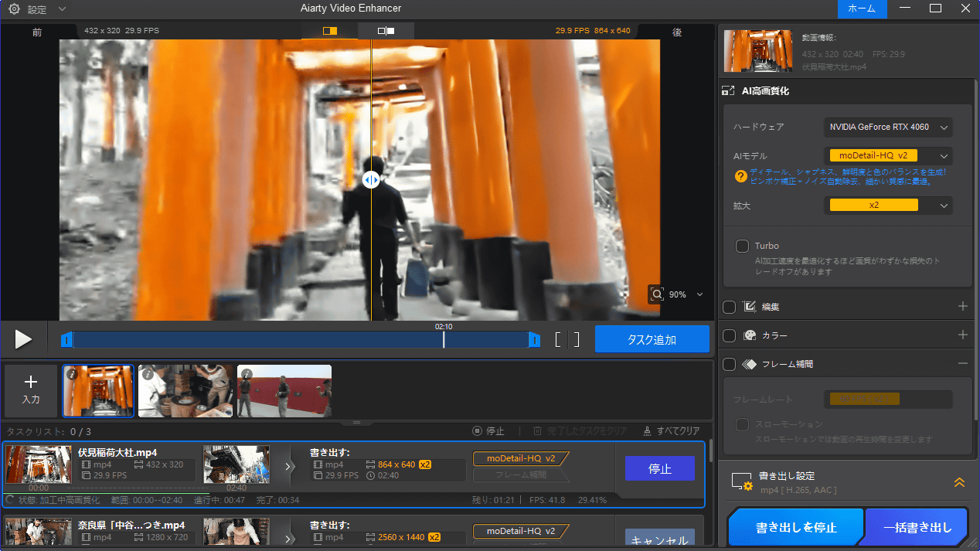Switch to side-by-side comparison view icon

pyautogui.click(x=386, y=31)
